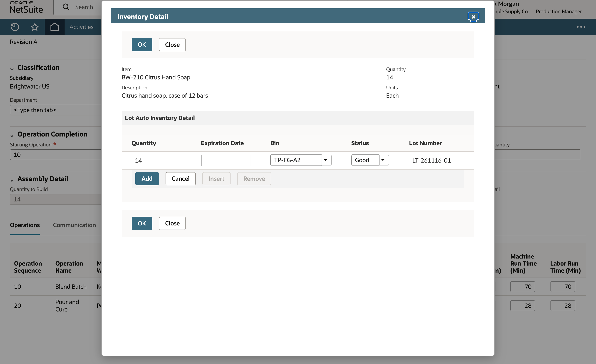Click the Oracle NetSuite logo

(x=26, y=7)
